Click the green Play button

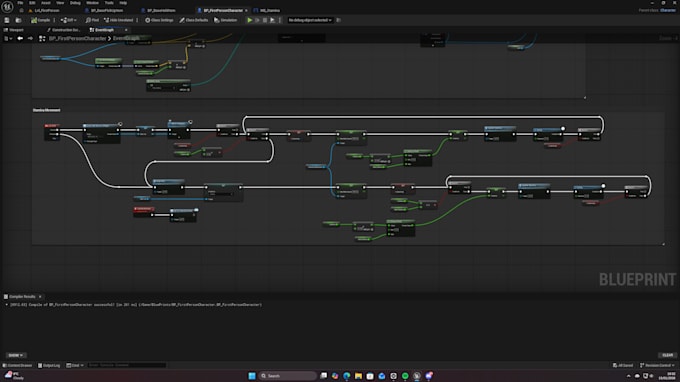(250, 20)
